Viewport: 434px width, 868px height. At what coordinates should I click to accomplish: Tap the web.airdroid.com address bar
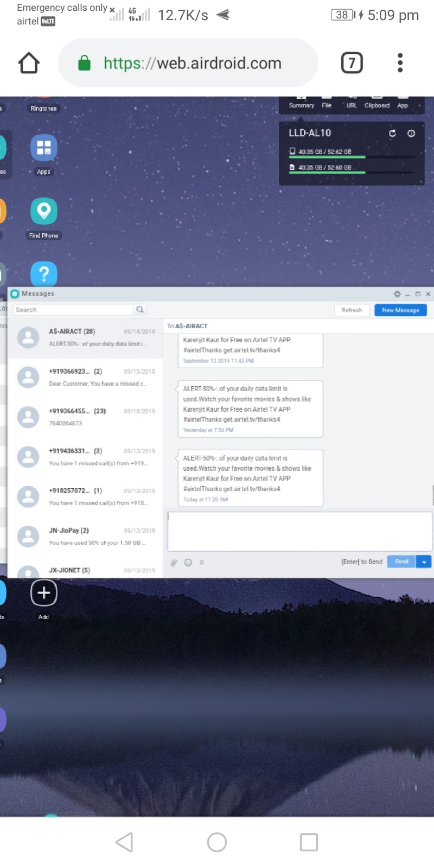click(188, 63)
